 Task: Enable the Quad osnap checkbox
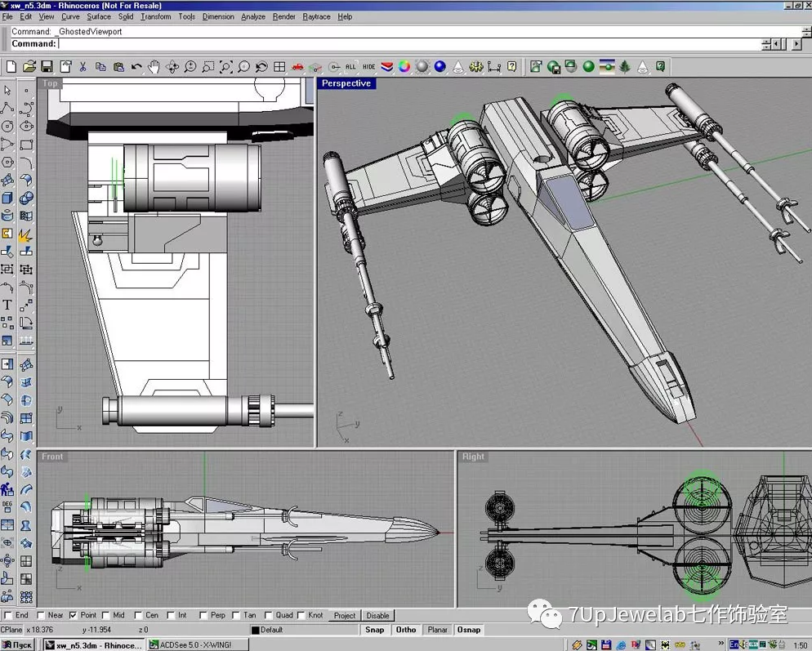click(x=267, y=615)
